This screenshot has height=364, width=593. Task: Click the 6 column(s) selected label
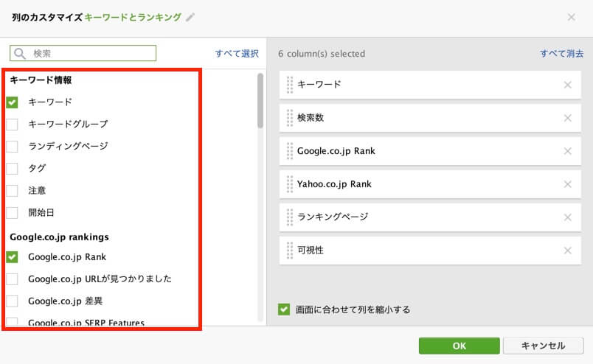click(322, 54)
